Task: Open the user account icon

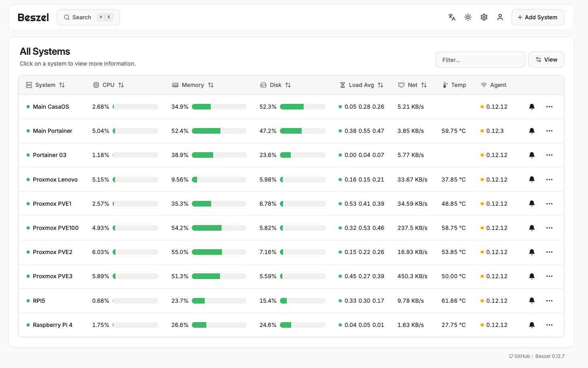Action: coord(500,17)
